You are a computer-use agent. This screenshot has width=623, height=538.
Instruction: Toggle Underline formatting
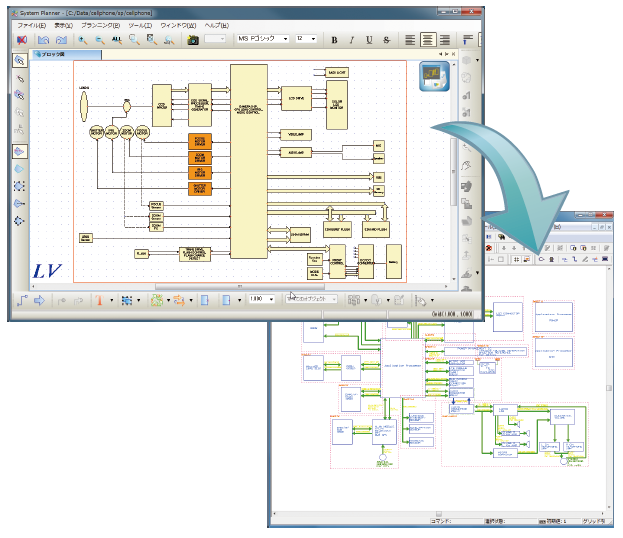click(x=369, y=40)
